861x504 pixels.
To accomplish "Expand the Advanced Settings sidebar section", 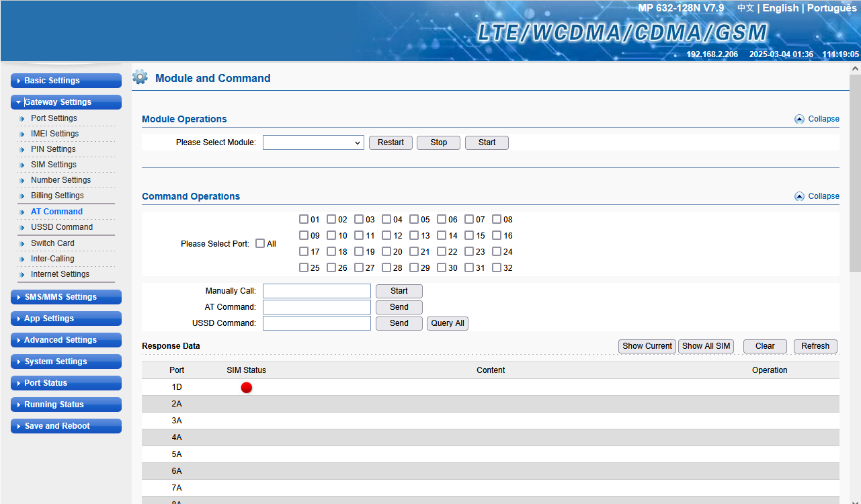I will [66, 340].
